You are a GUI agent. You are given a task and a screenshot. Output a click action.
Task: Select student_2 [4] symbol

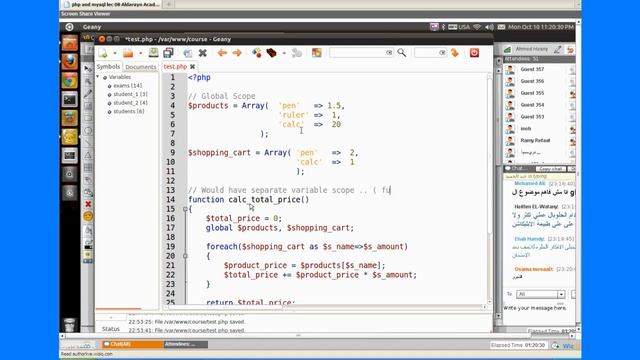130,103
